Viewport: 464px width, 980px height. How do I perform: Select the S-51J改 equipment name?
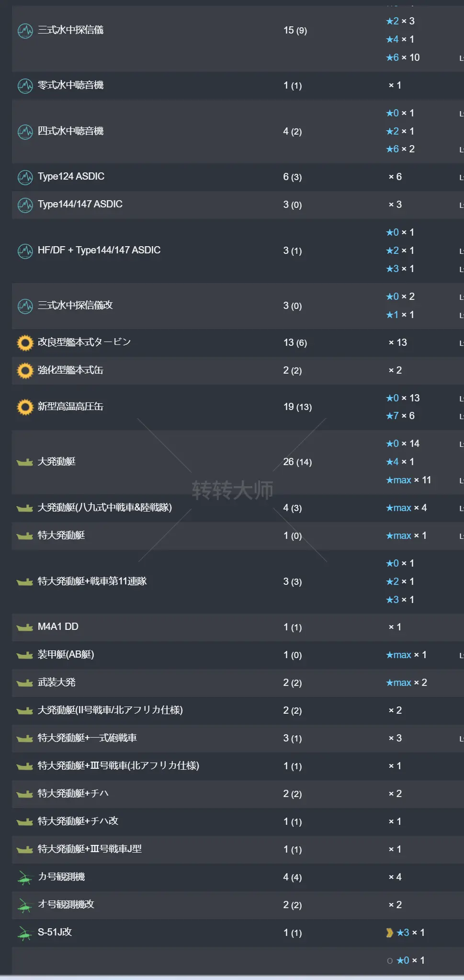click(55, 932)
